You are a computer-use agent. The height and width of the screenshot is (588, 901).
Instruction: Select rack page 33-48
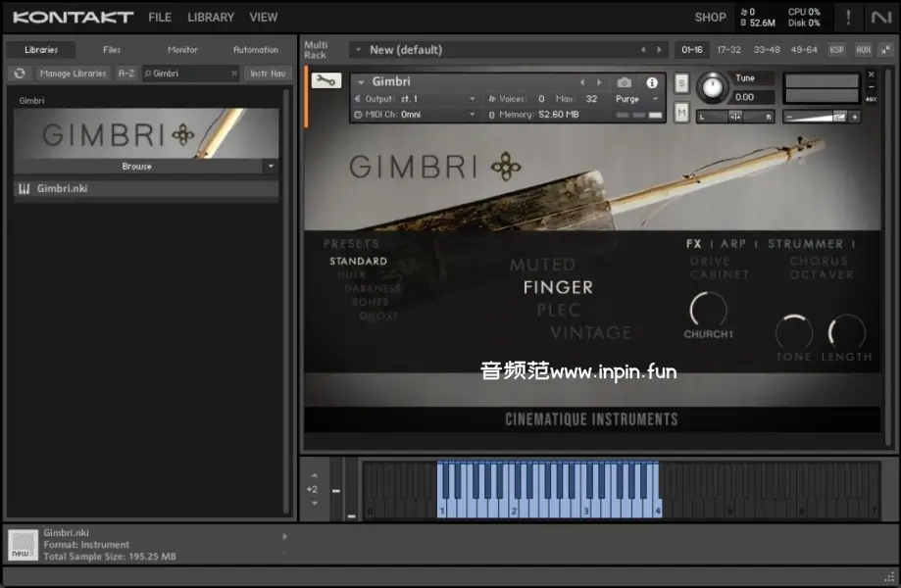(767, 50)
